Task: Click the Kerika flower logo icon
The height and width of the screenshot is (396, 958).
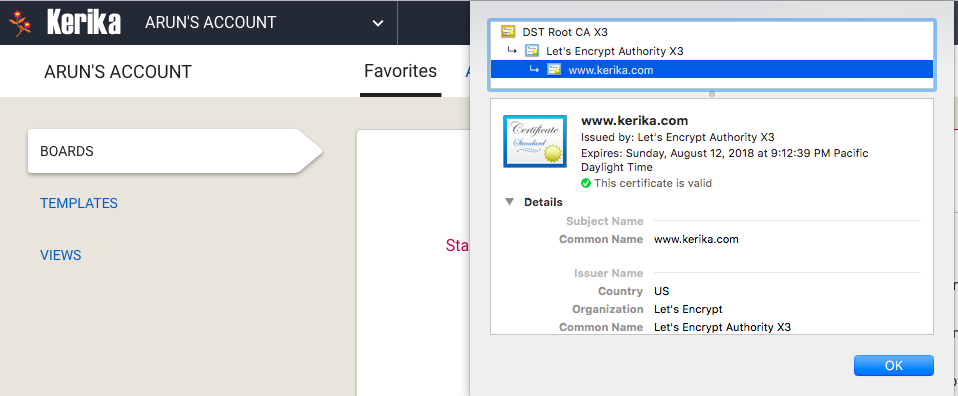Action: (x=20, y=23)
